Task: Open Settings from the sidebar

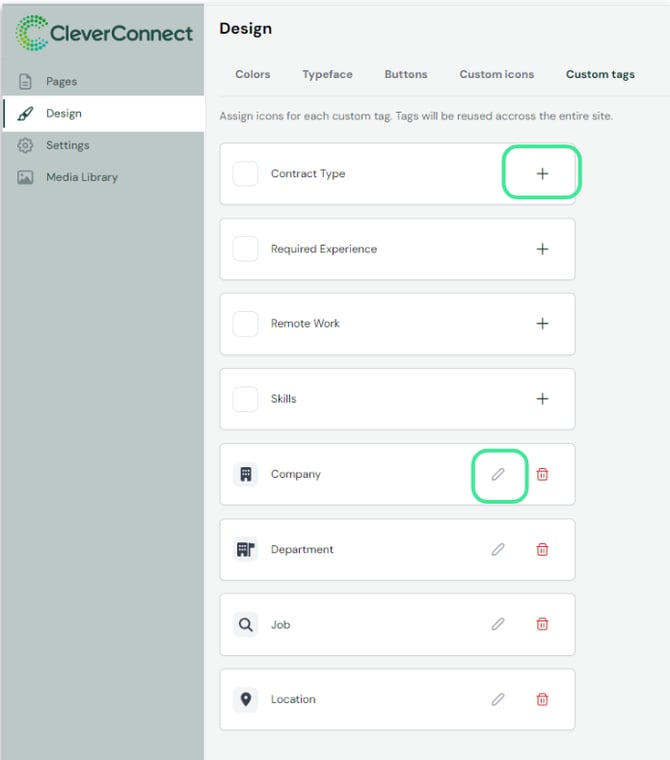Action: (x=67, y=145)
